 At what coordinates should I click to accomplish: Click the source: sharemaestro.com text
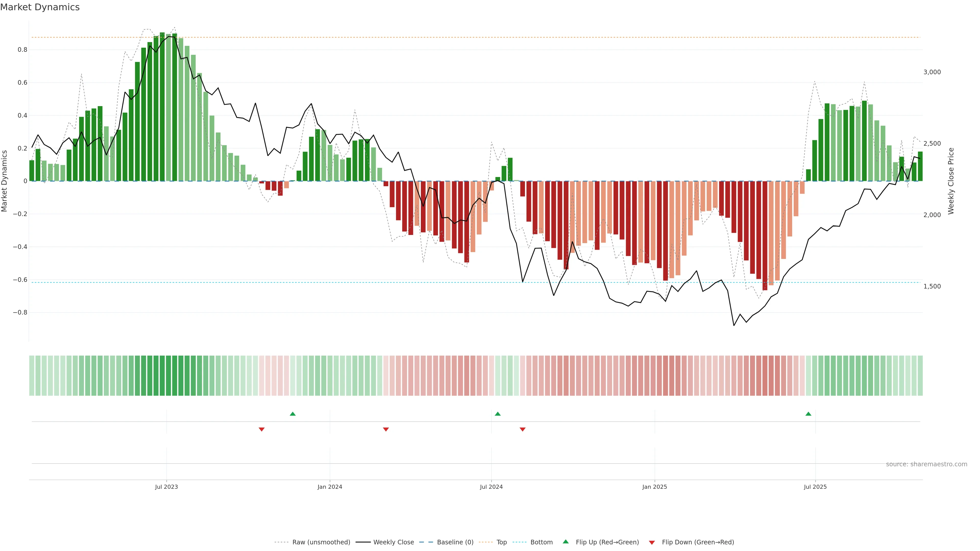pos(926,464)
